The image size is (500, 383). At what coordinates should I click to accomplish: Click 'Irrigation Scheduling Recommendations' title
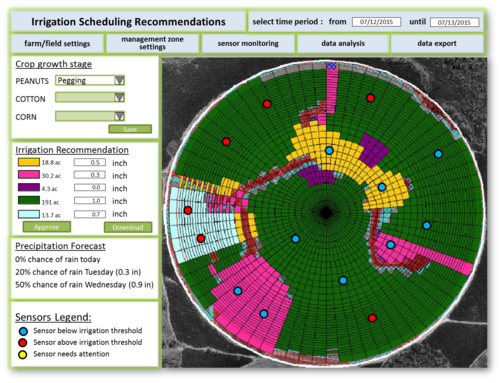coord(128,22)
